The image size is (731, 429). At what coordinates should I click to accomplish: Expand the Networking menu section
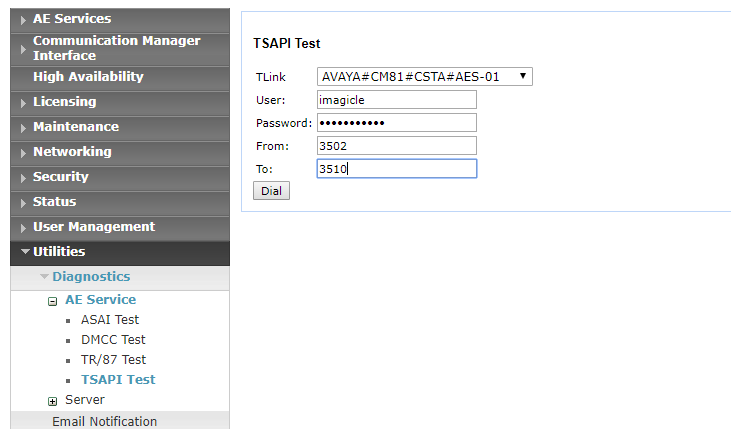coord(72,152)
